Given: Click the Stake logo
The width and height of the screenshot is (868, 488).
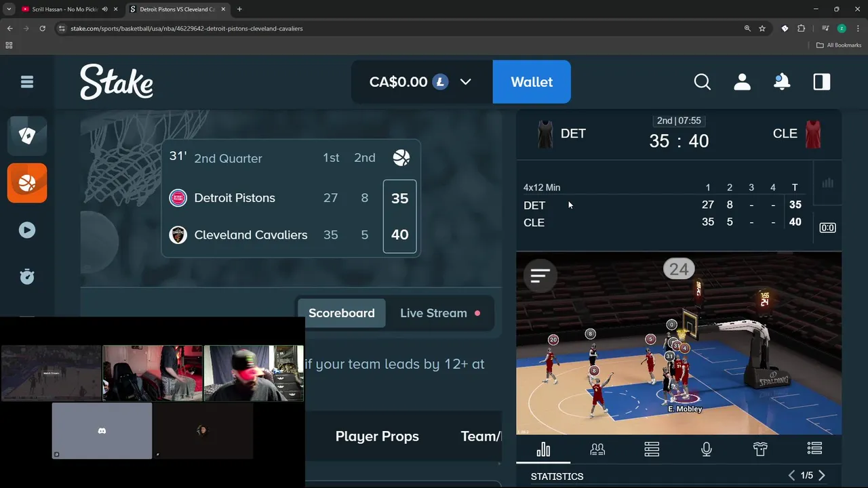Looking at the screenshot, I should [117, 82].
